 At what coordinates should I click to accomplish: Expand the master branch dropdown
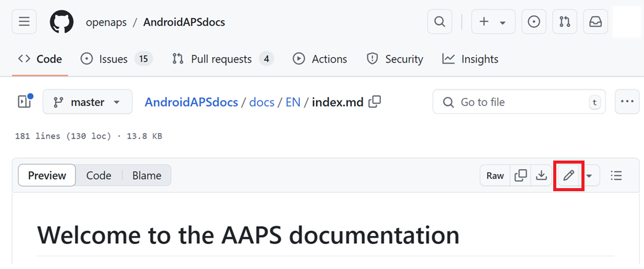click(88, 102)
